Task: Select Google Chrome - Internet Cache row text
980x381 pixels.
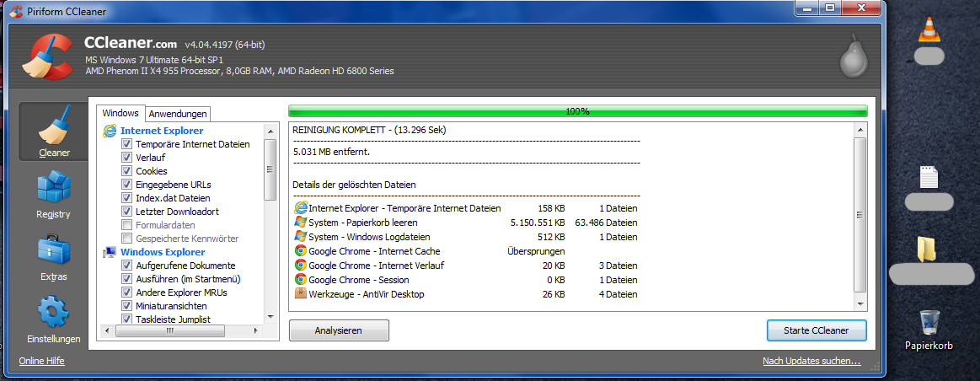Action: (x=374, y=251)
